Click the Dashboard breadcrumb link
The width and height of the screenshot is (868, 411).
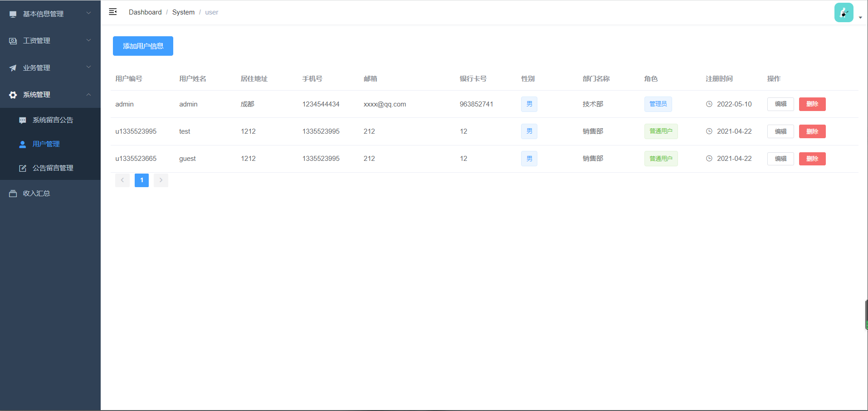pyautogui.click(x=145, y=12)
